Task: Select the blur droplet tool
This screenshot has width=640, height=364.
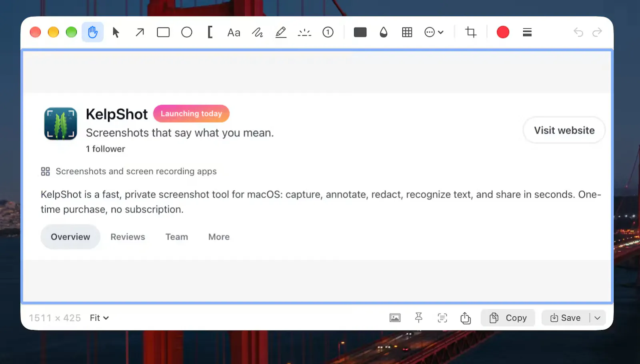Action: (384, 32)
